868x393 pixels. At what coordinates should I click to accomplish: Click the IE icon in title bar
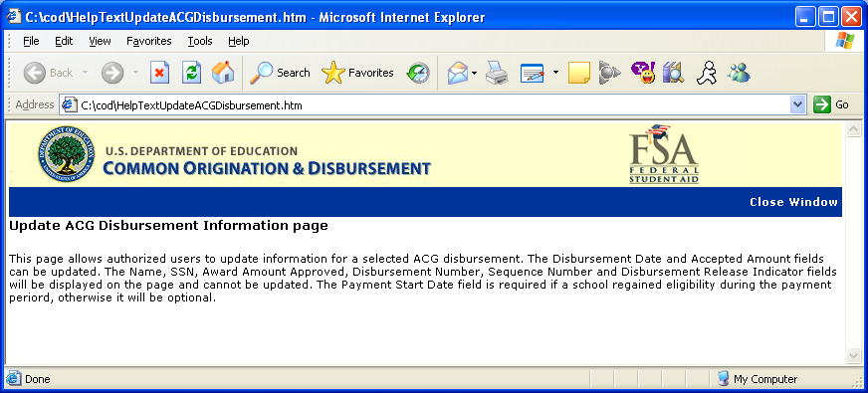(14, 17)
